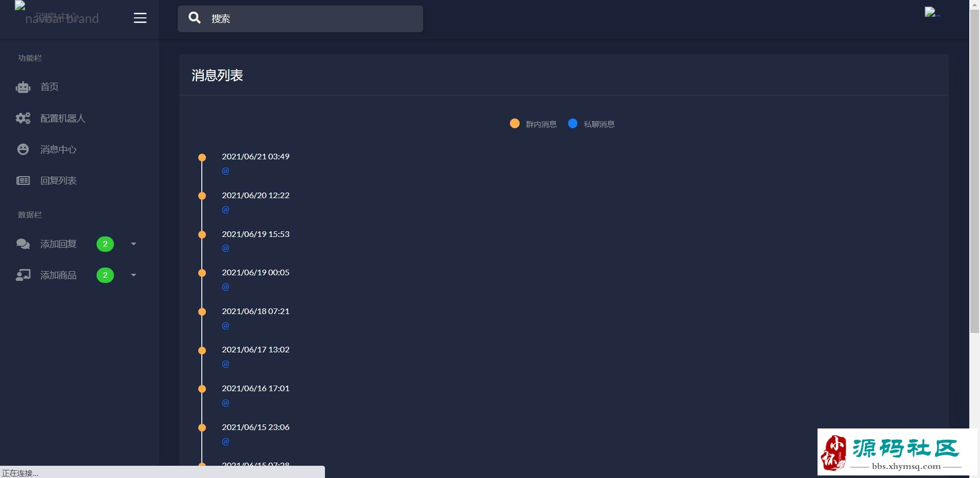Expand the 添加回复 dropdown arrow
Image resolution: width=980 pixels, height=478 pixels.
pos(133,244)
